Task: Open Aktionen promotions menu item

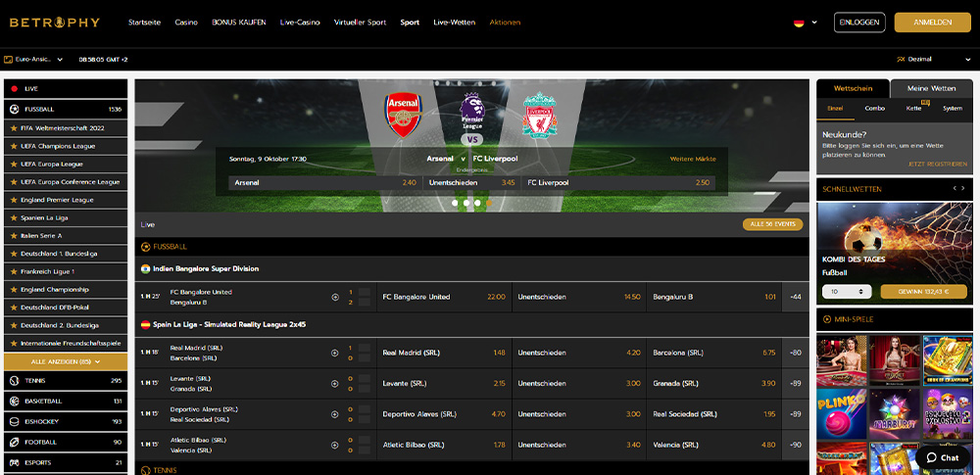Action: click(505, 23)
